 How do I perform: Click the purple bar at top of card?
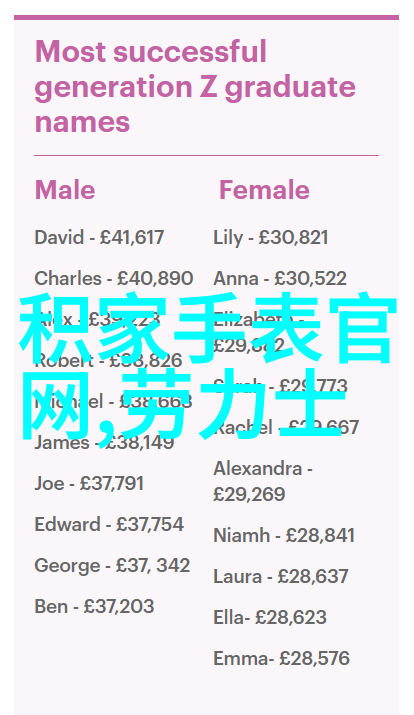pyautogui.click(x=207, y=17)
